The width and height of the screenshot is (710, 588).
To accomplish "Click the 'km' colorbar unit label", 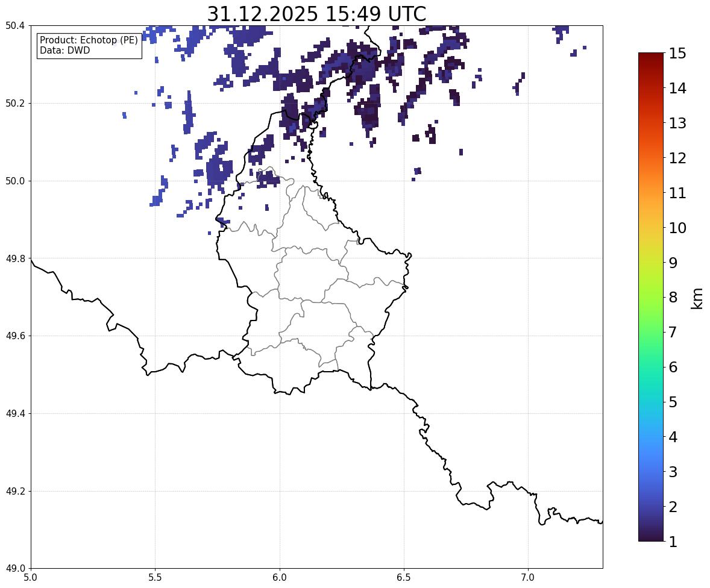I will click(x=697, y=298).
